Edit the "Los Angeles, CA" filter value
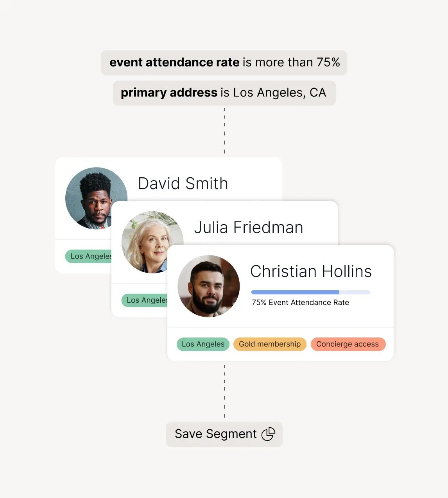The width and height of the screenshot is (448, 498). (280, 93)
